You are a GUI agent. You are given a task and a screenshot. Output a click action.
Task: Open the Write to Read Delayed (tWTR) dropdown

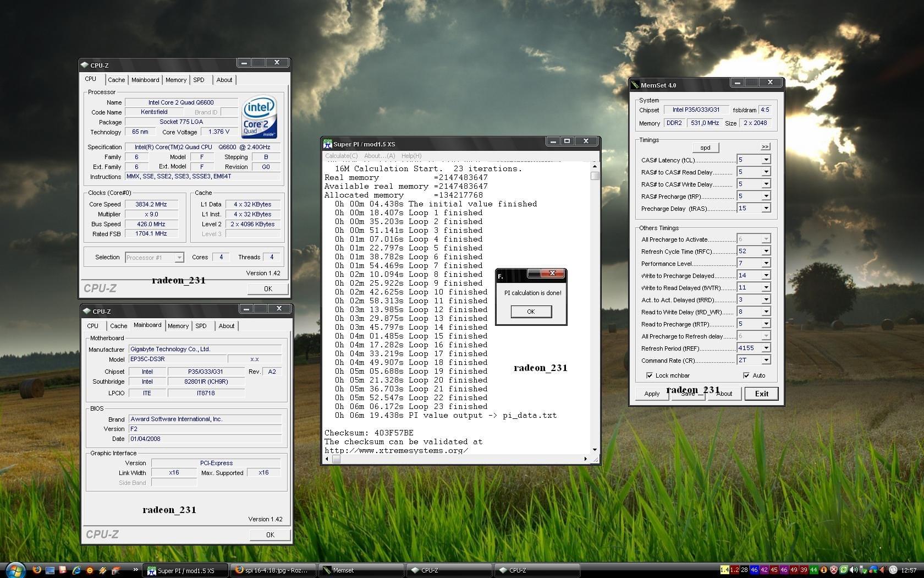[766, 287]
